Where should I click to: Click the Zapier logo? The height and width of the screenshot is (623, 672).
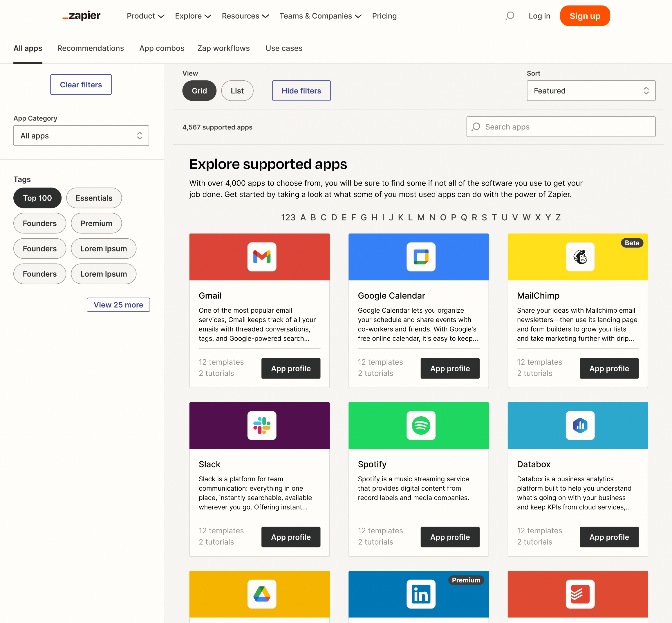click(x=82, y=15)
